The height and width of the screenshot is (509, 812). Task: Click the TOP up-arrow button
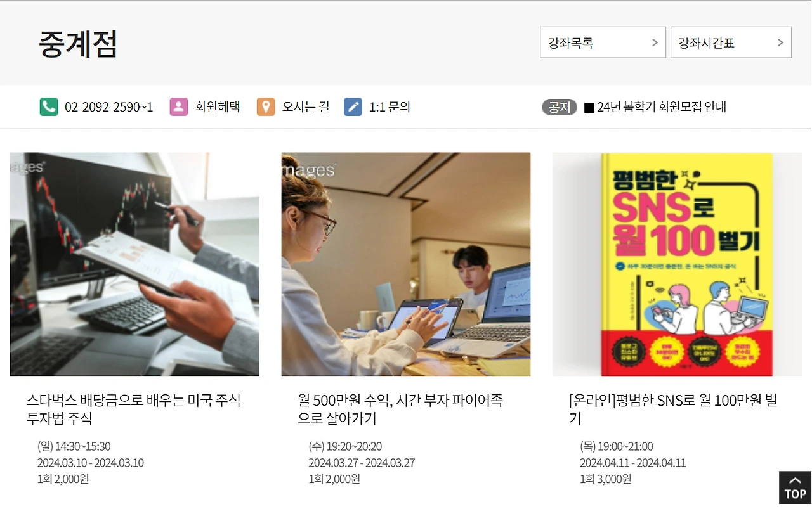[795, 487]
